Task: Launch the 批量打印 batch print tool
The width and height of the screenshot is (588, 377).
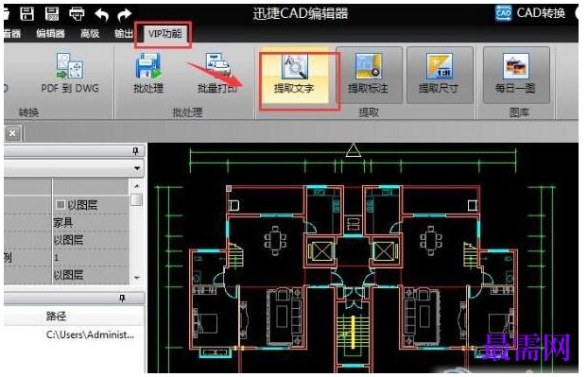Action: (217, 73)
